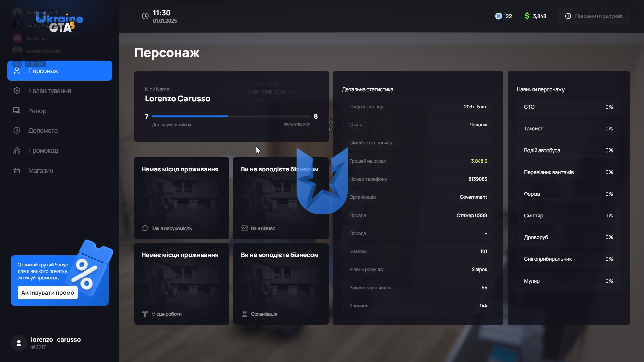Click the phone number 8139083
Viewport: 644px width, 362px height.
click(478, 179)
